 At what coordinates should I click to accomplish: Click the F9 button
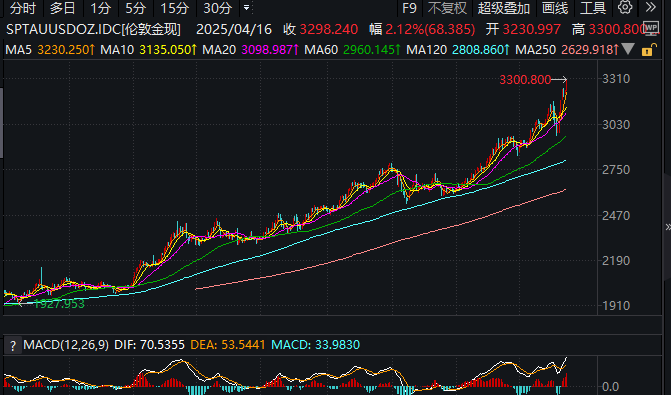coord(410,8)
